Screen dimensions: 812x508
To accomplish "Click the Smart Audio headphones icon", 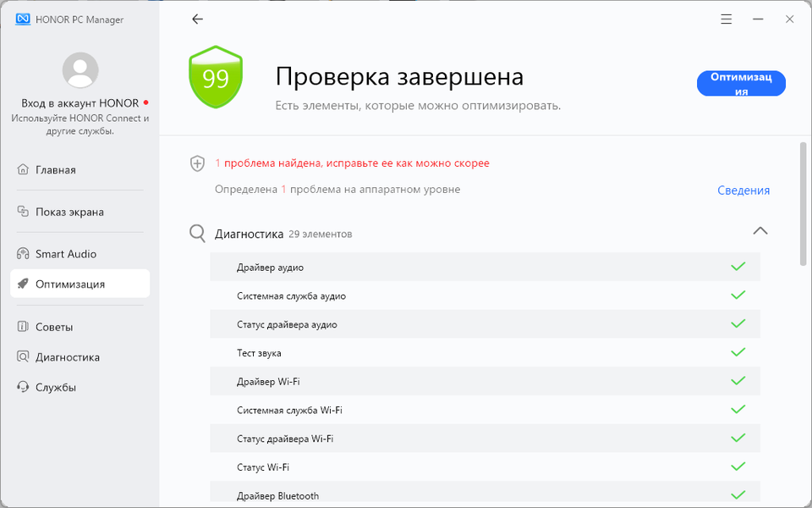I will pyautogui.click(x=23, y=253).
